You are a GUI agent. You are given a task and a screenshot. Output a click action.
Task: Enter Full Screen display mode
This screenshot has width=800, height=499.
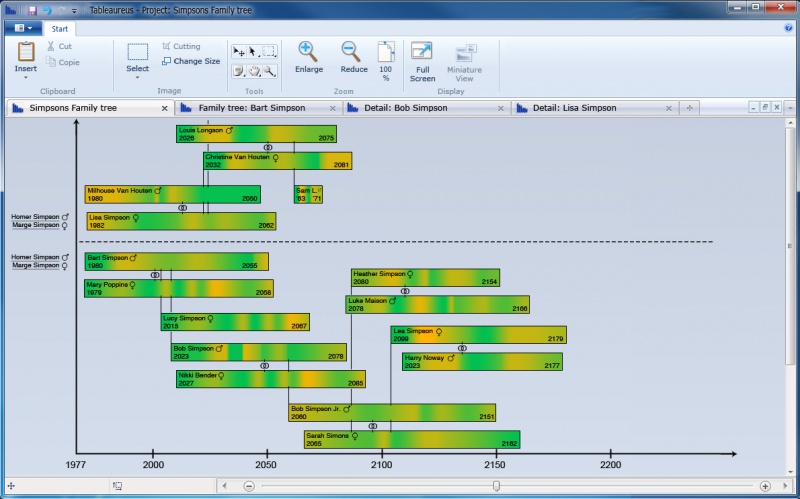point(422,60)
